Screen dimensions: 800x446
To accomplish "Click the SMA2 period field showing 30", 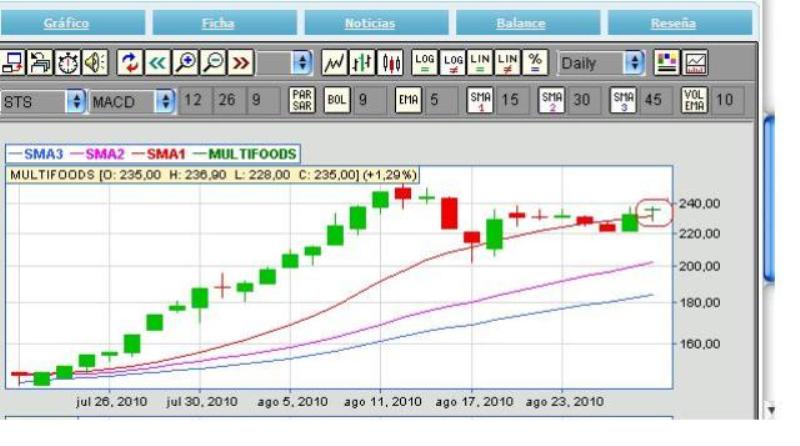I will [x=585, y=100].
